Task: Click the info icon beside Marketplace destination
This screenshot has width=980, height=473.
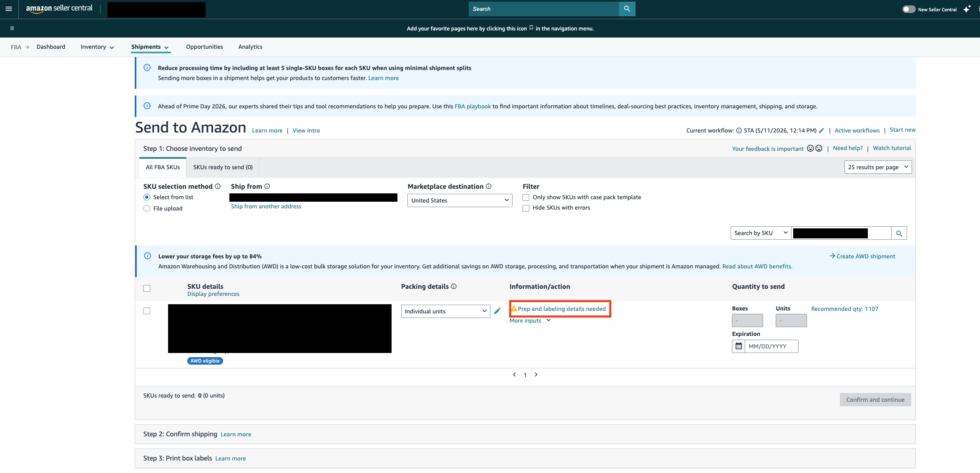Action: click(x=489, y=186)
